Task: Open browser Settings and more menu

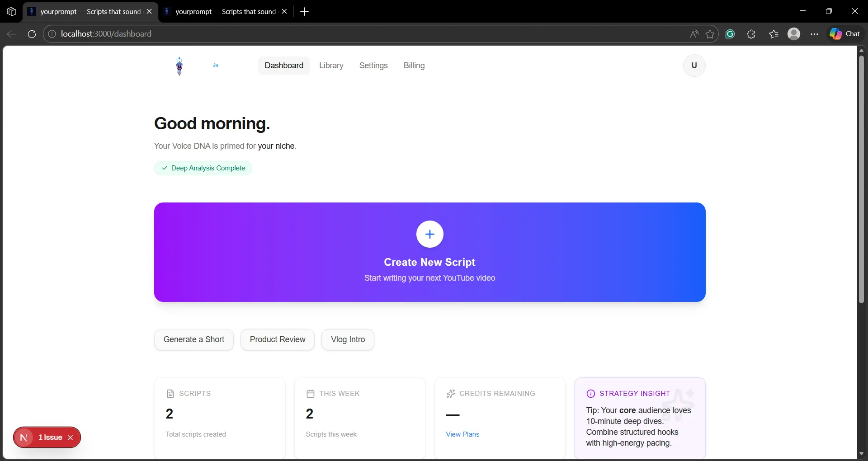Action: coord(814,34)
